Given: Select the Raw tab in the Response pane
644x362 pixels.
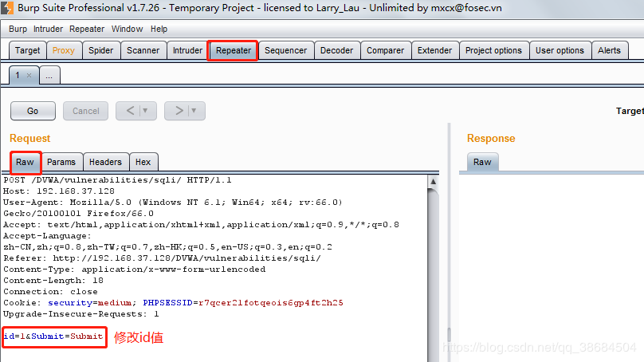Looking at the screenshot, I should [482, 162].
